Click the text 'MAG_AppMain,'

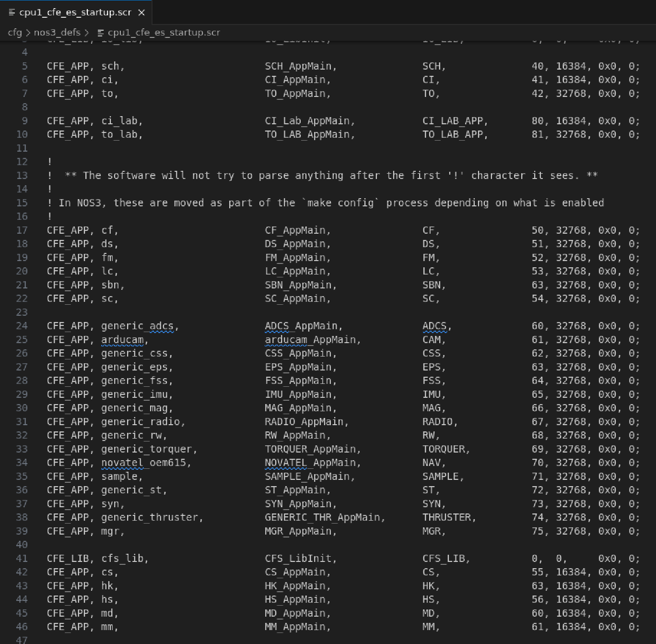point(301,408)
